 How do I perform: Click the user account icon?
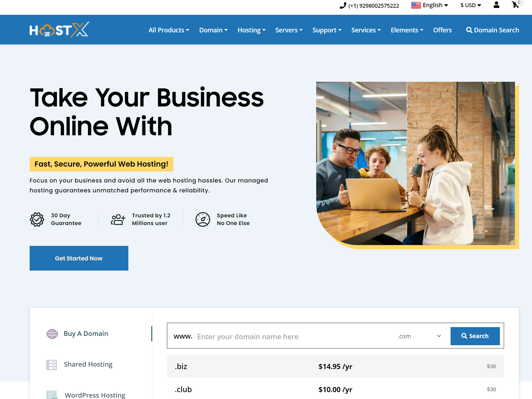pyautogui.click(x=496, y=5)
